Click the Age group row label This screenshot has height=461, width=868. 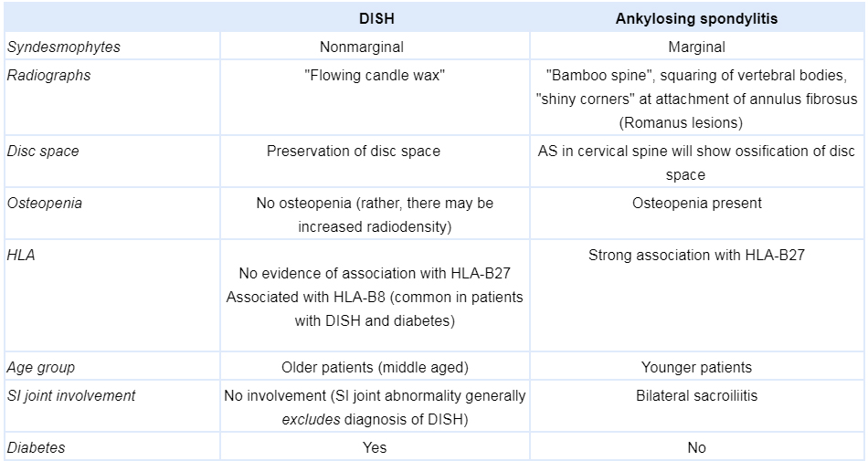40,367
